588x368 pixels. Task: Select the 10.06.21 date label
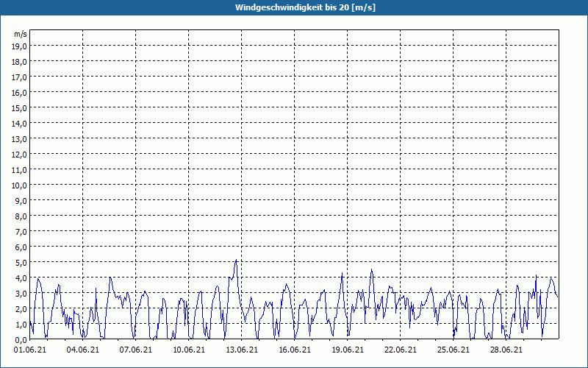click(x=189, y=350)
